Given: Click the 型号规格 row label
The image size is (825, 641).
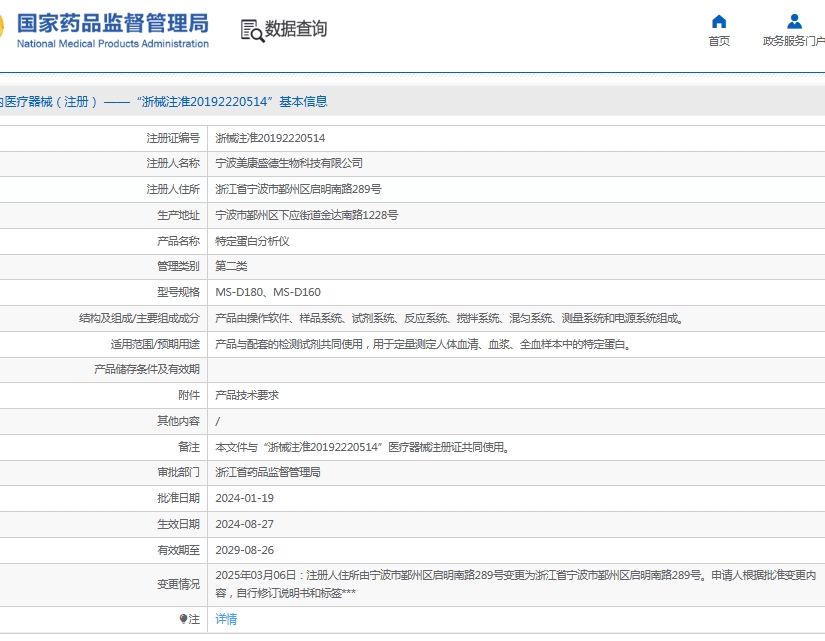Looking at the screenshot, I should (178, 292).
